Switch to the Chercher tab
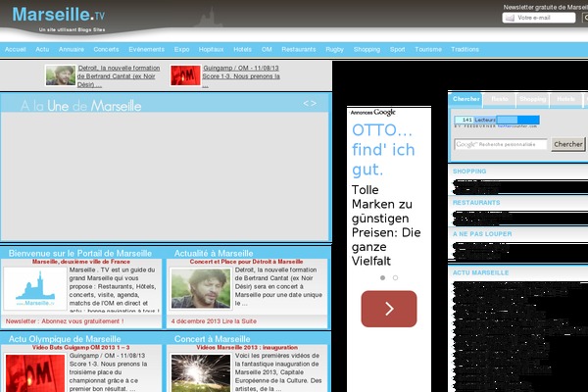 tap(465, 99)
